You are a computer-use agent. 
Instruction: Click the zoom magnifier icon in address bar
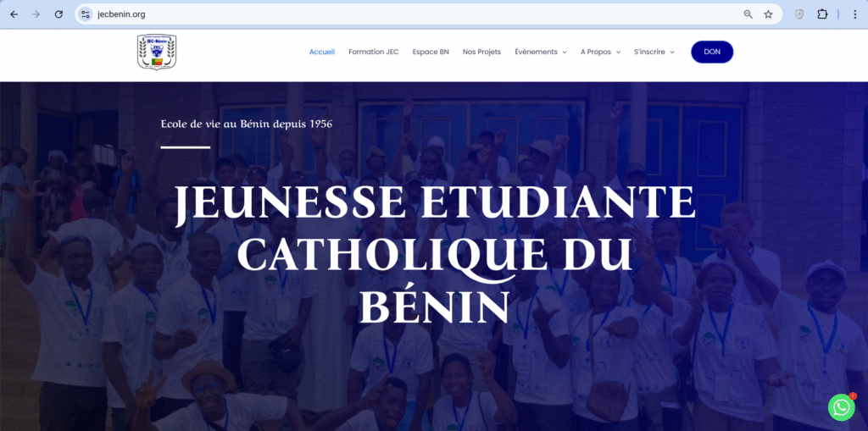click(x=748, y=14)
